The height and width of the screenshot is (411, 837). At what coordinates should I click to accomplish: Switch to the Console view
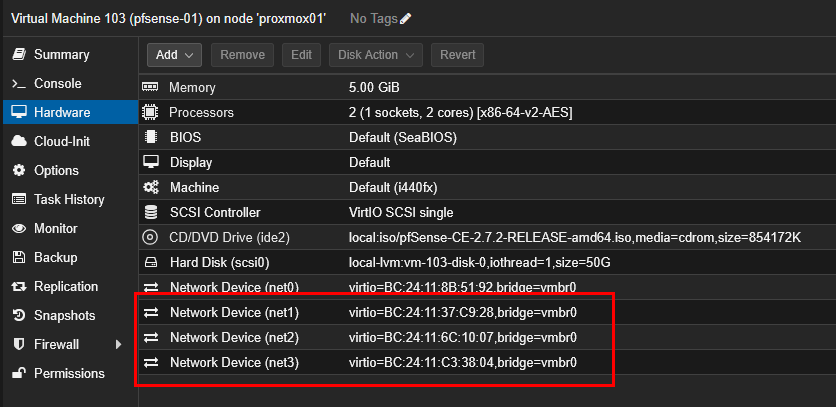pos(57,84)
